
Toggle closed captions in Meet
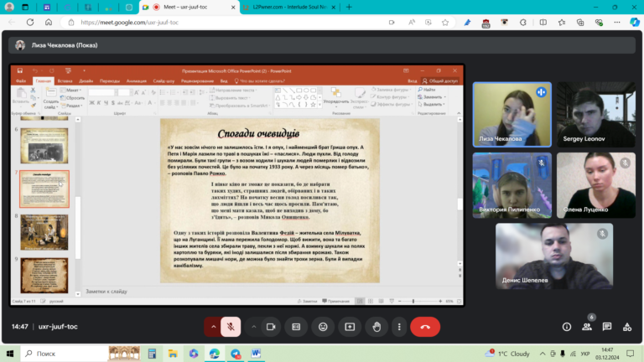296,327
